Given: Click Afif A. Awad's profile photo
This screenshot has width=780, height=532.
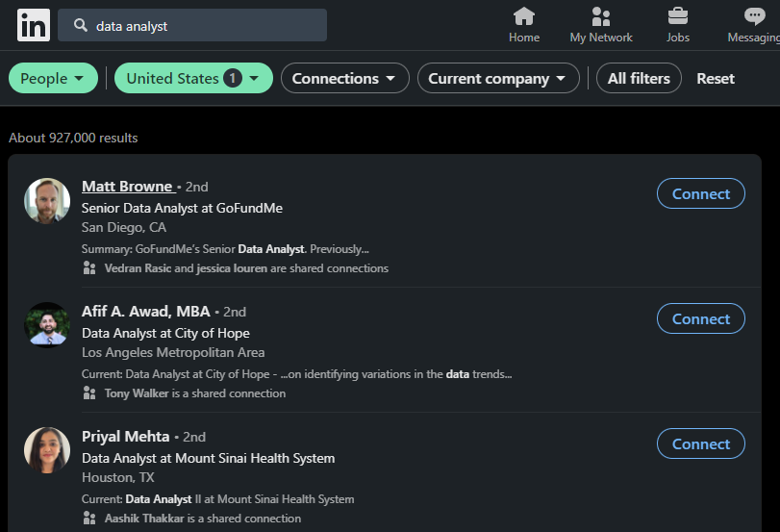Looking at the screenshot, I should [x=47, y=325].
